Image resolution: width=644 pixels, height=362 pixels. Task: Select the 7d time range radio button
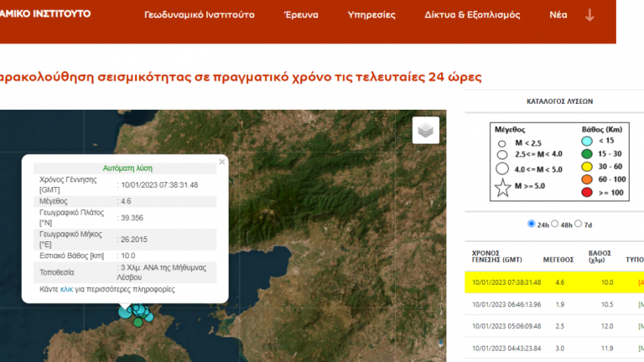(x=578, y=224)
